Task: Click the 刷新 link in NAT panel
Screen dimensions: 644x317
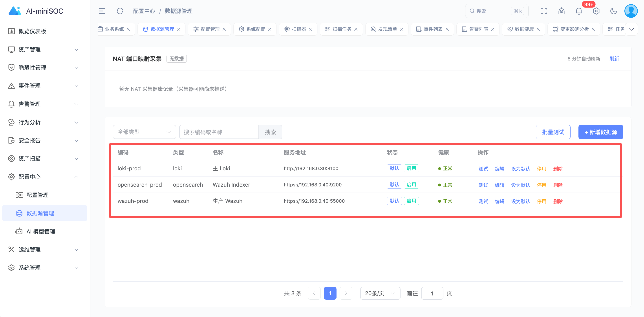Action: click(x=614, y=59)
